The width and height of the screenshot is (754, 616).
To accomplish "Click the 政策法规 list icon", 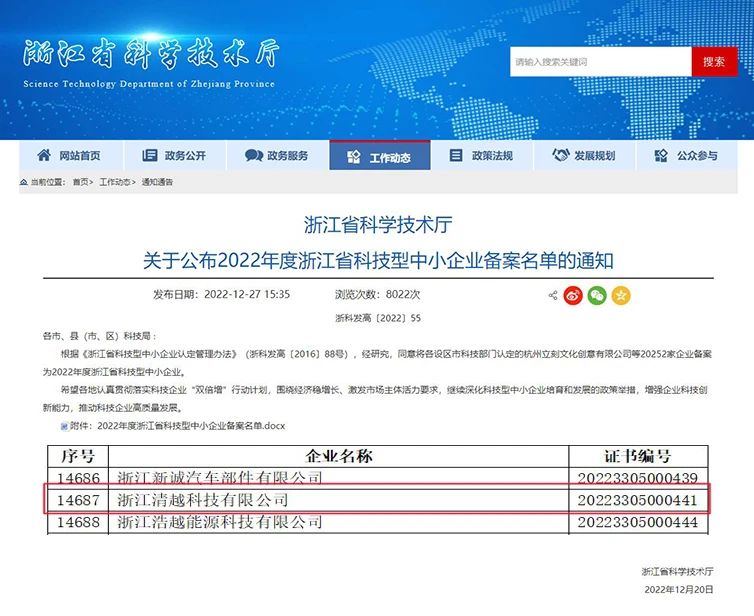I will (456, 156).
